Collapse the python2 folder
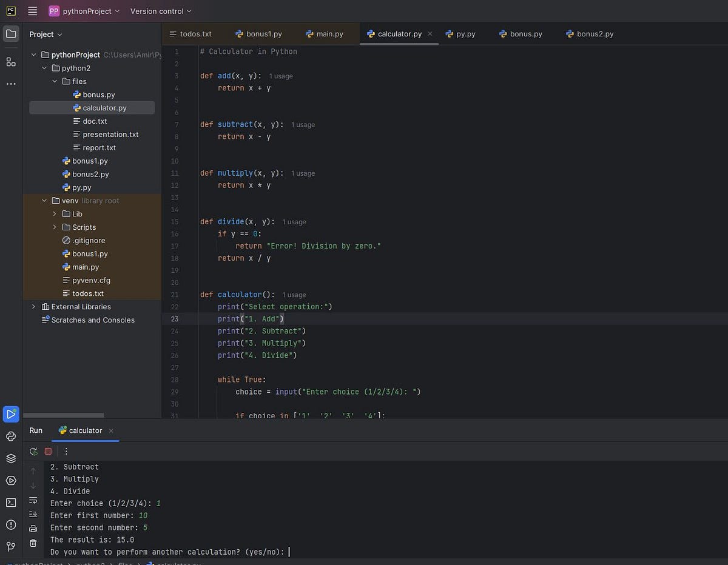The width and height of the screenshot is (728, 565). (44, 68)
